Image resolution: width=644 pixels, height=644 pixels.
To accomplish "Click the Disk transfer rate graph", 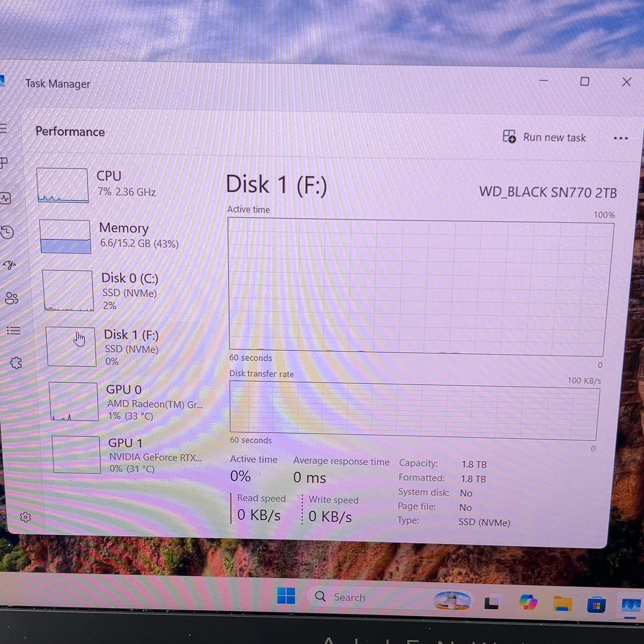I will point(414,410).
